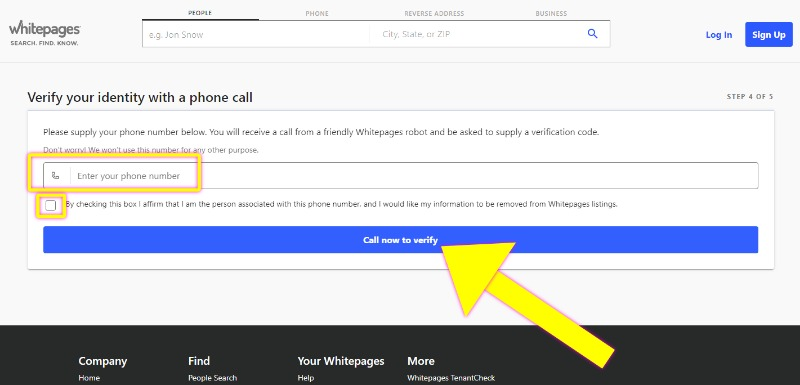Open the Log In link
This screenshot has width=800, height=385.
(x=719, y=35)
